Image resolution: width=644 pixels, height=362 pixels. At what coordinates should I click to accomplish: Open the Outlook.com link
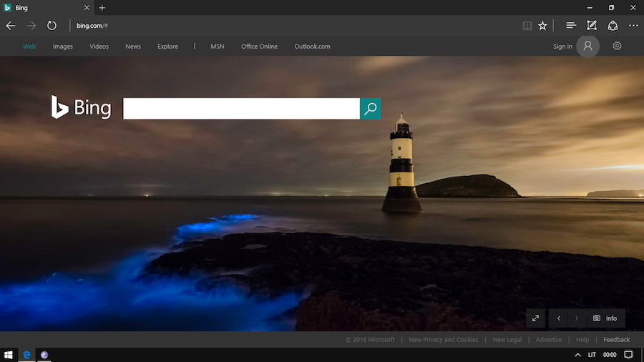[x=312, y=47]
